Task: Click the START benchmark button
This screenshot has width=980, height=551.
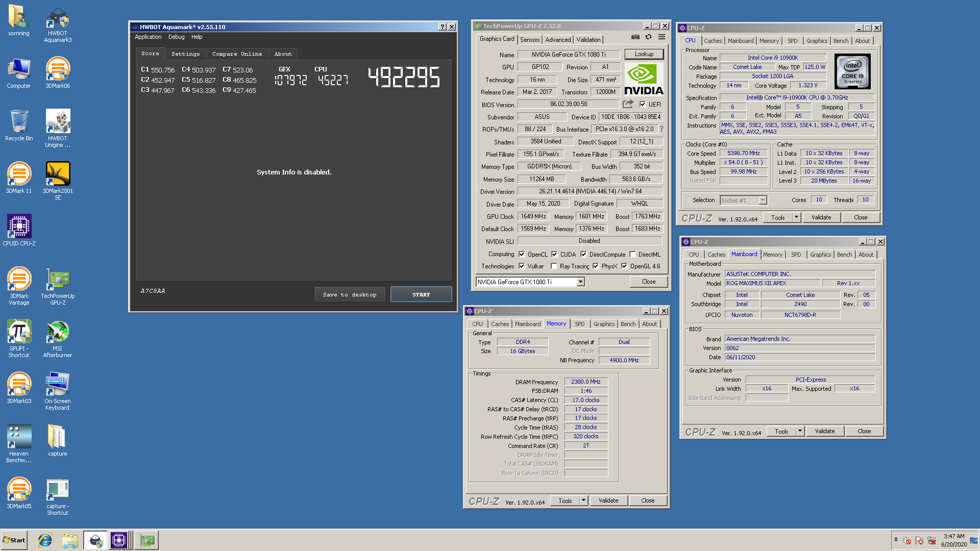Action: (x=421, y=294)
